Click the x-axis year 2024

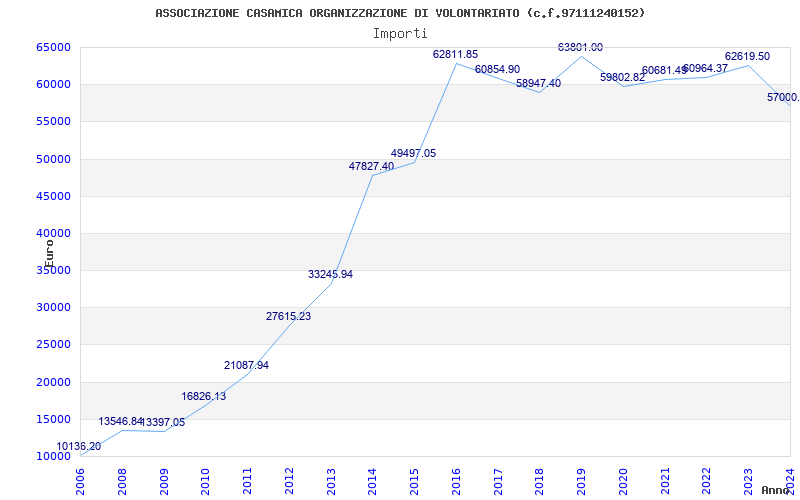[790, 481]
